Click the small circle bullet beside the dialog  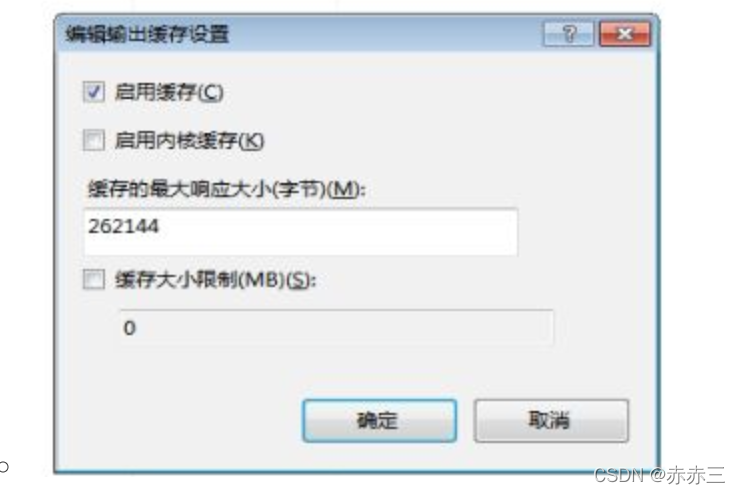click(4, 467)
